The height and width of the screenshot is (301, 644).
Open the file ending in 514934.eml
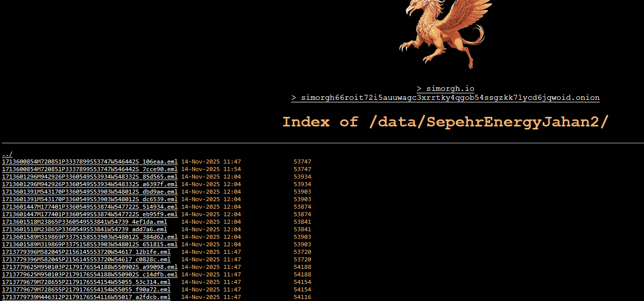pos(89,207)
